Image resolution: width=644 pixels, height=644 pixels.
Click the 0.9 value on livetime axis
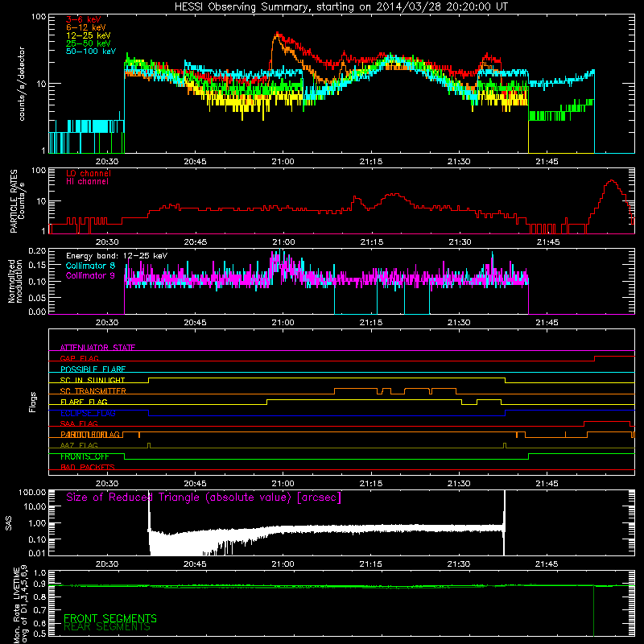click(39, 584)
